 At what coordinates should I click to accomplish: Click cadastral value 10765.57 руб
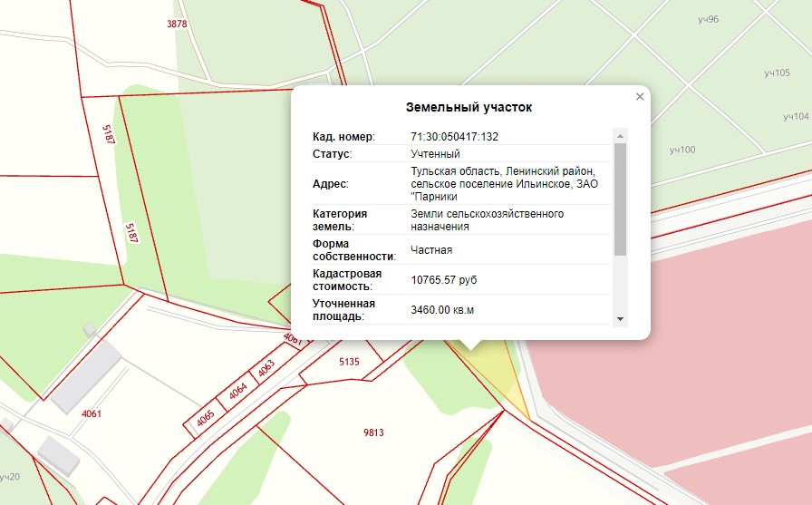click(443, 280)
